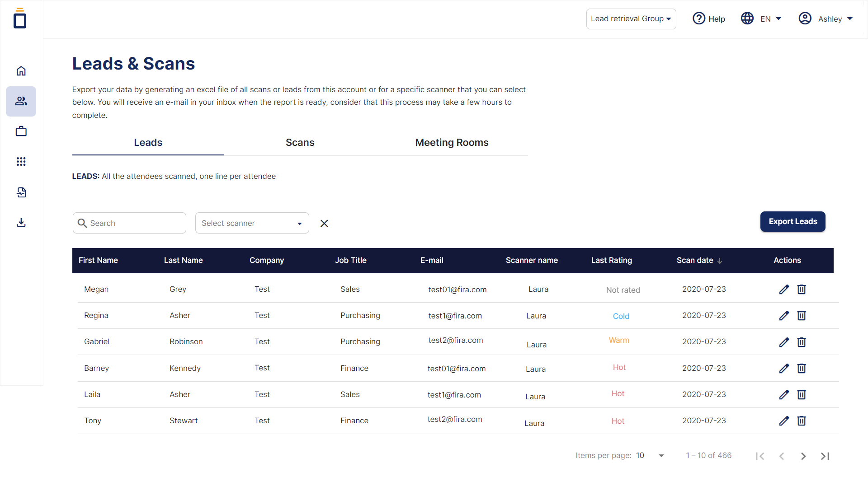The width and height of the screenshot is (868, 477).
Task: Switch to the Meeting Rooms tab
Action: (x=452, y=143)
